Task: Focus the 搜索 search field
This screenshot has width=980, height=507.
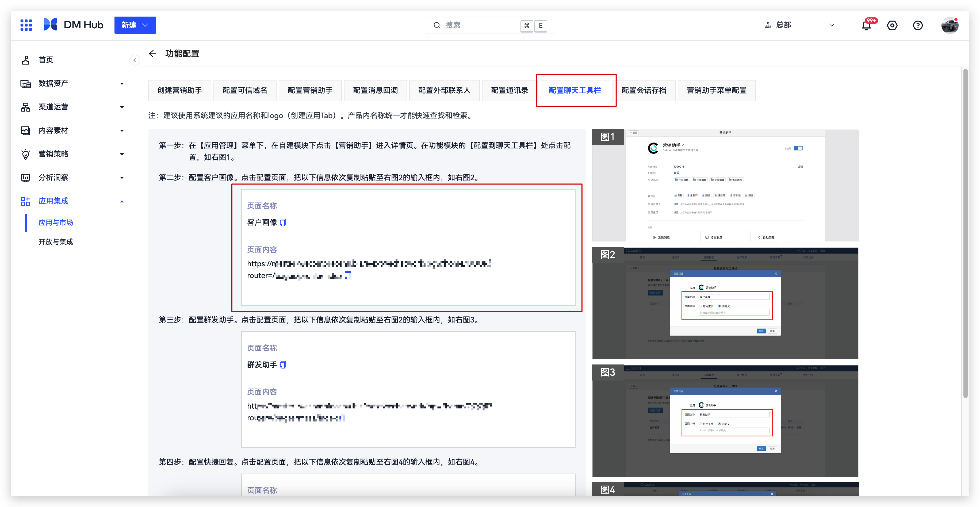Action: pos(490,25)
